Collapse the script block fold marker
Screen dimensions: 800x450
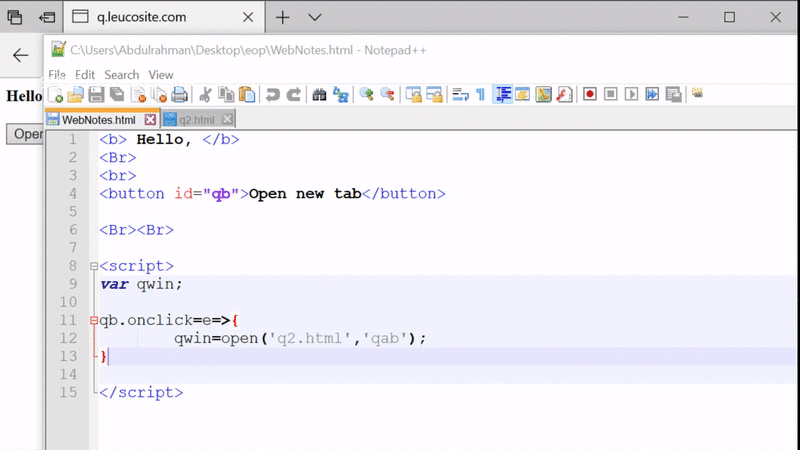pyautogui.click(x=94, y=267)
